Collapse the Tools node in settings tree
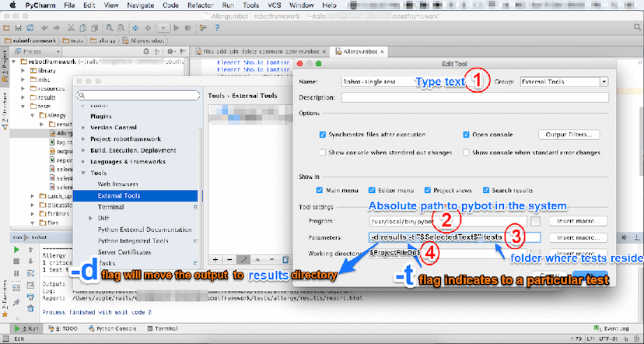The width and height of the screenshot is (644, 344). coord(84,173)
